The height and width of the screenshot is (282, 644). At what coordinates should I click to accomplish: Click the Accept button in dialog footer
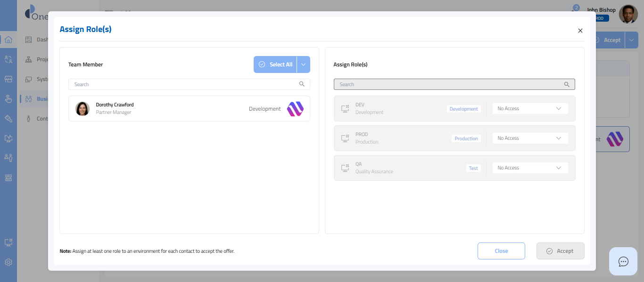pyautogui.click(x=560, y=251)
